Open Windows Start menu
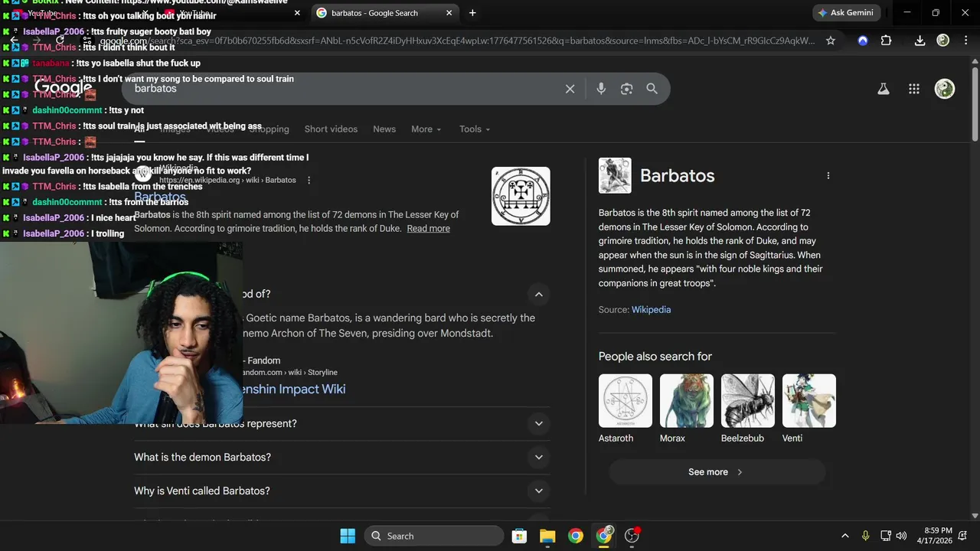Screen dimensions: 980x551 [348, 536]
